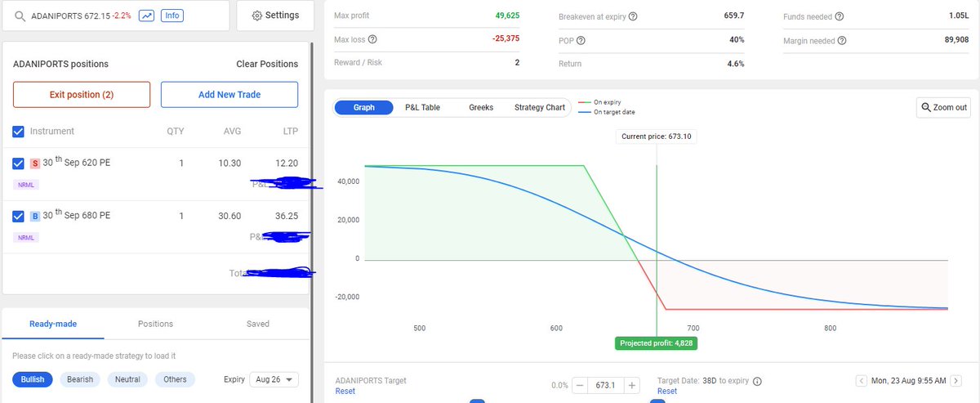Click Add New Trade button
The width and height of the screenshot is (980, 403).
(x=229, y=95)
